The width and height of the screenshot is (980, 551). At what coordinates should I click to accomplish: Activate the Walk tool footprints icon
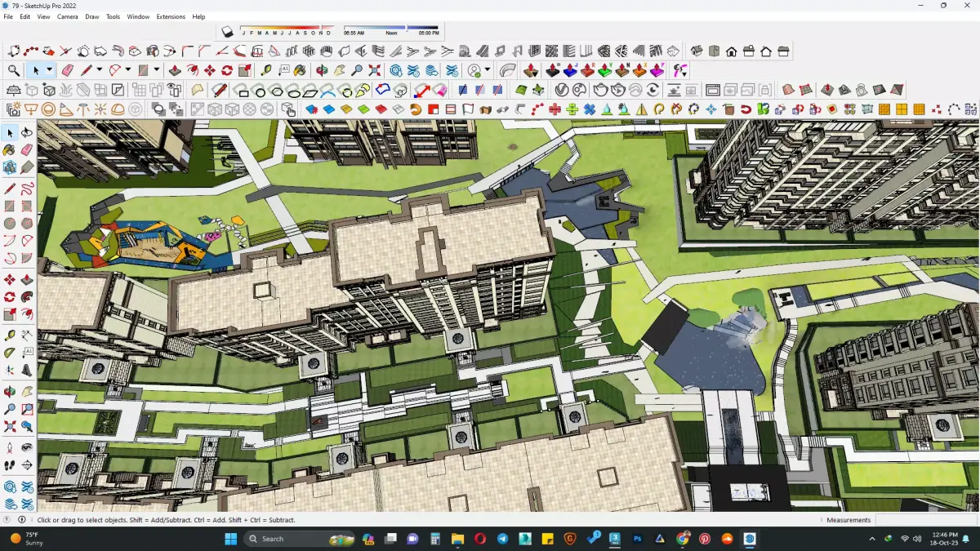pyautogui.click(x=10, y=465)
